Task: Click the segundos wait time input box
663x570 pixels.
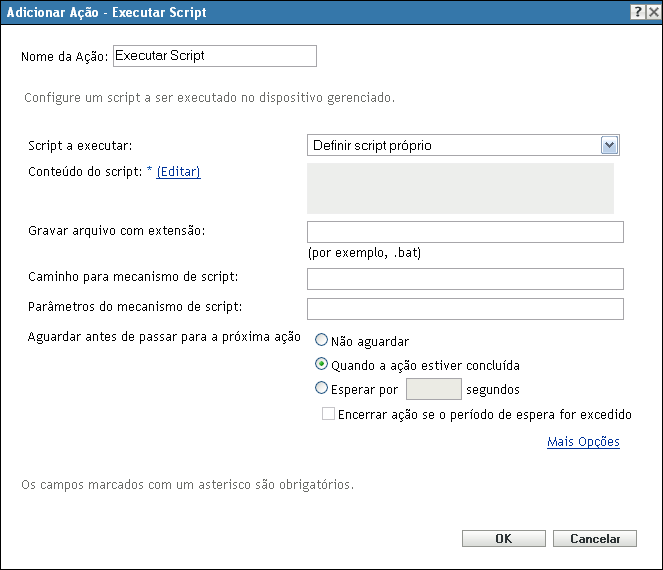Action: (436, 389)
